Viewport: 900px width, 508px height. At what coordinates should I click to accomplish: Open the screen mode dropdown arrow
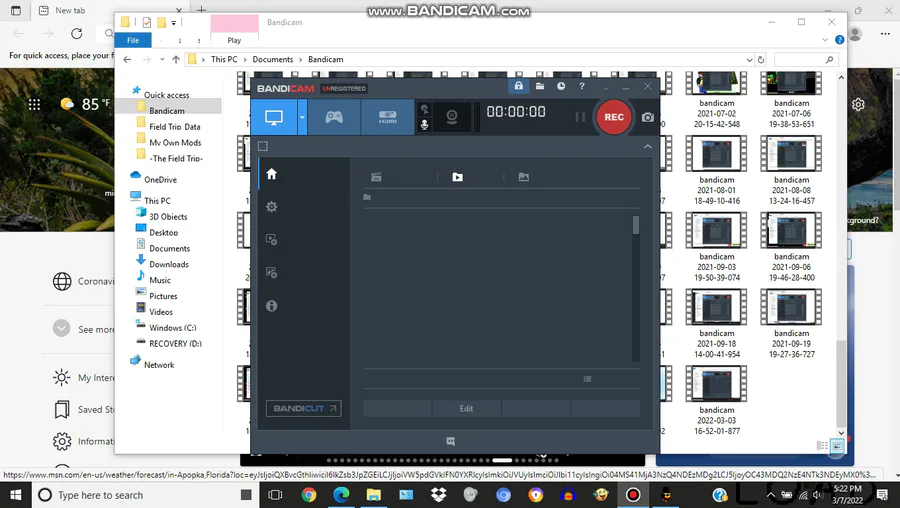(x=302, y=117)
